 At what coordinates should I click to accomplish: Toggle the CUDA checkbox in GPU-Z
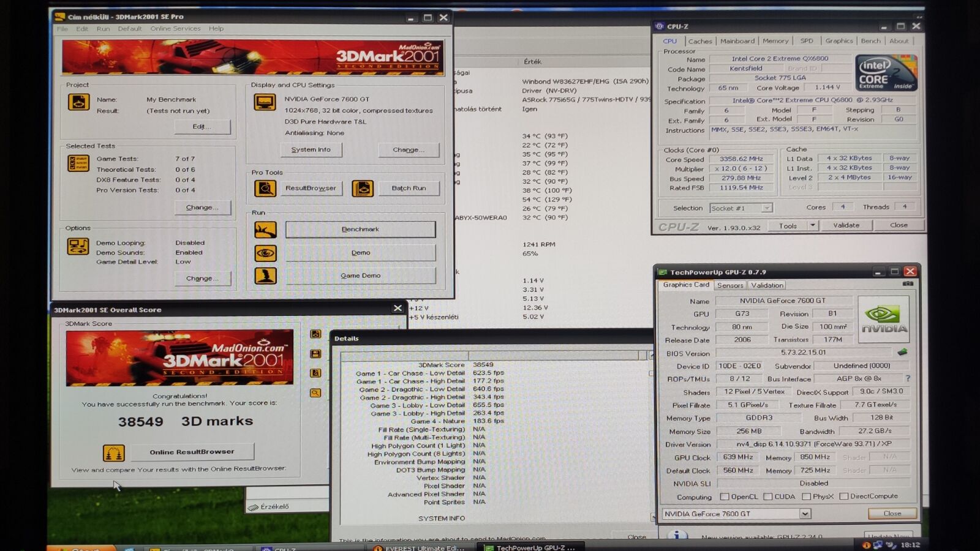click(x=767, y=497)
